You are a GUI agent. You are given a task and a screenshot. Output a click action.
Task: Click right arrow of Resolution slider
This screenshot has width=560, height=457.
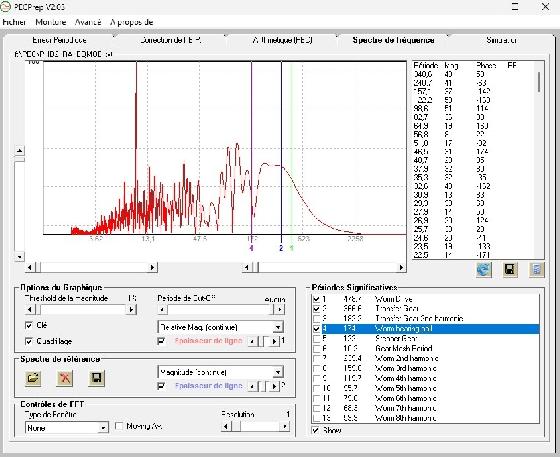pyautogui.click(x=285, y=426)
